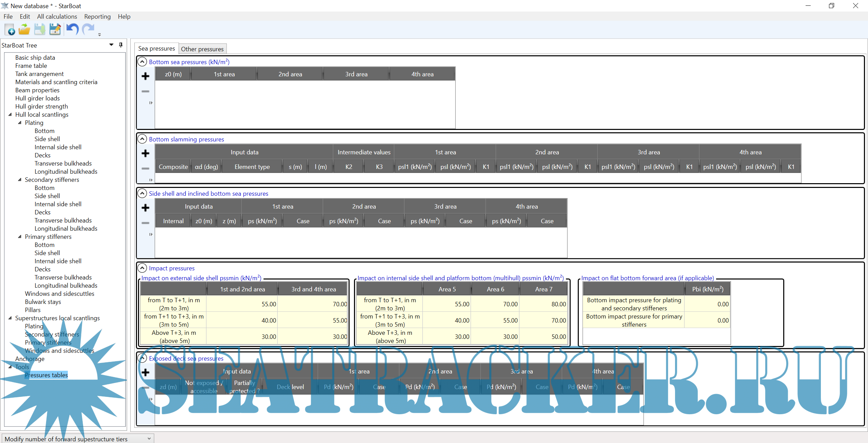Screen dimensions: 868x443
Task: Add row to Bottom sea pressures table
Action: tap(145, 76)
